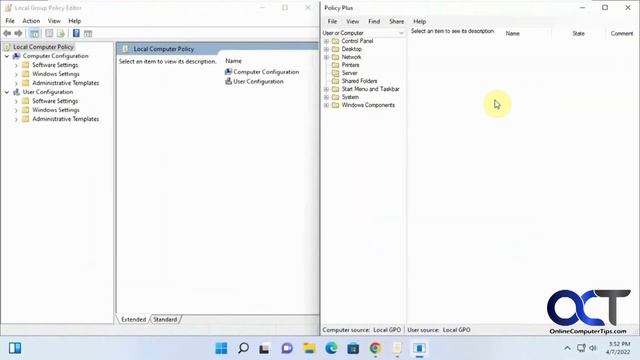Open the Help menu in Group Policy Editor
This screenshot has width=640, height=360.
pyautogui.click(x=74, y=21)
